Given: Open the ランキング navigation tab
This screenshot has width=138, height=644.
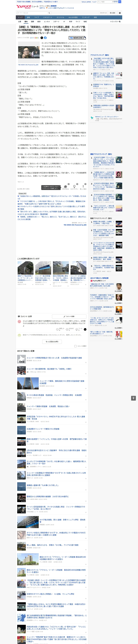Looking at the screenshot, I should (86, 17).
